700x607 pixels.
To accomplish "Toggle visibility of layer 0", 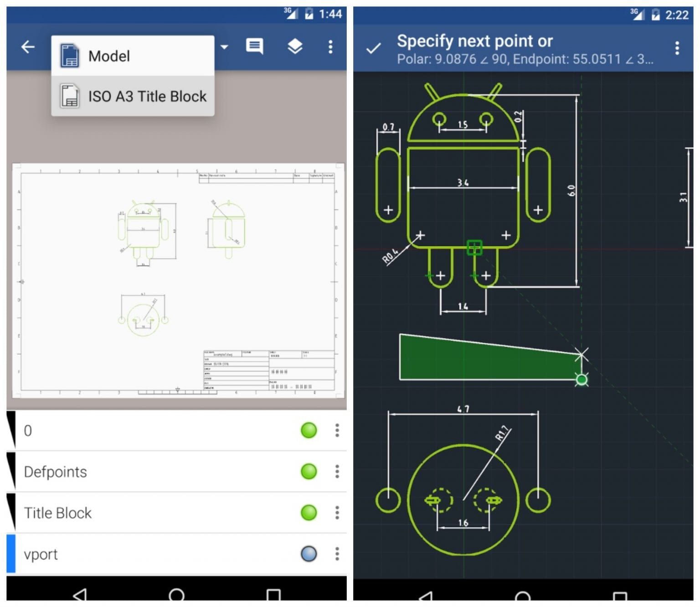I will pos(309,430).
